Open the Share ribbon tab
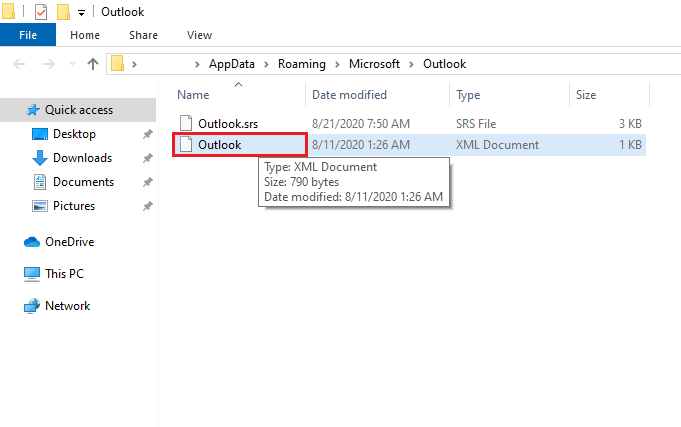 tap(143, 35)
